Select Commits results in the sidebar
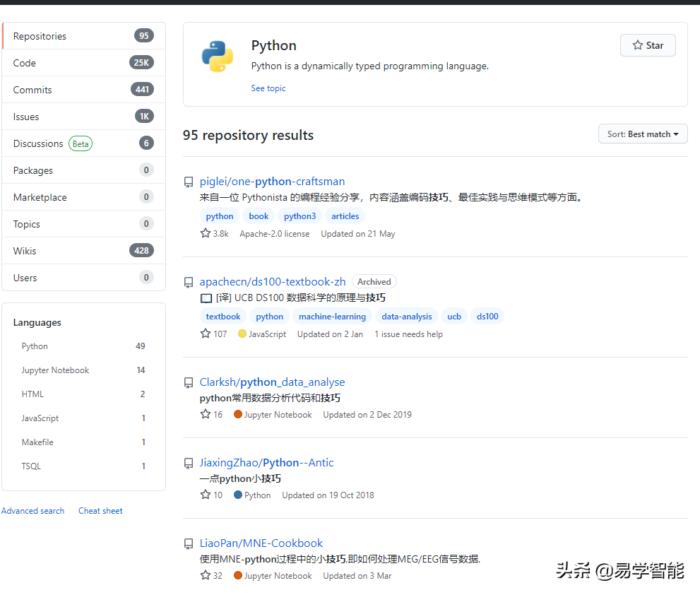 84,89
